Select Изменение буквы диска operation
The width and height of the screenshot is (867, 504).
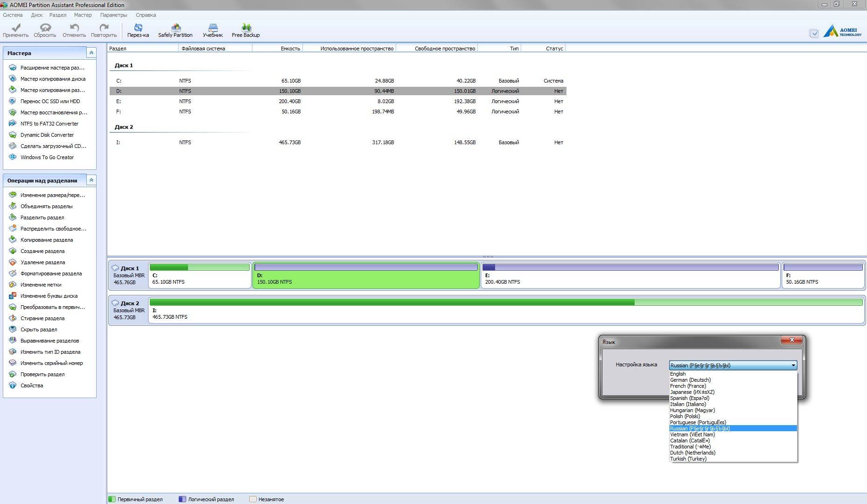49,296
